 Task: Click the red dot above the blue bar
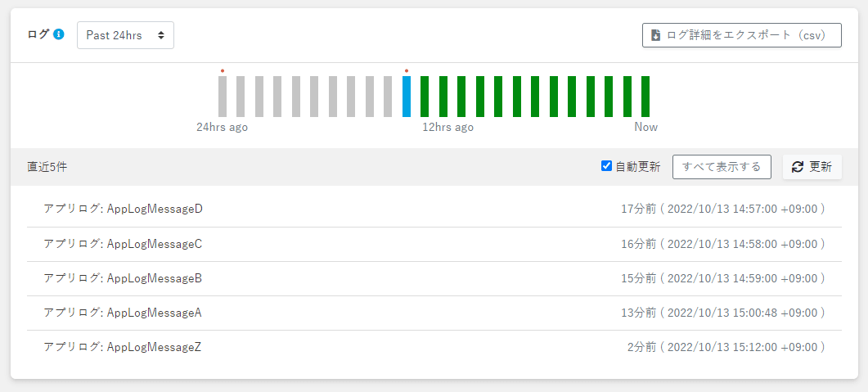407,70
